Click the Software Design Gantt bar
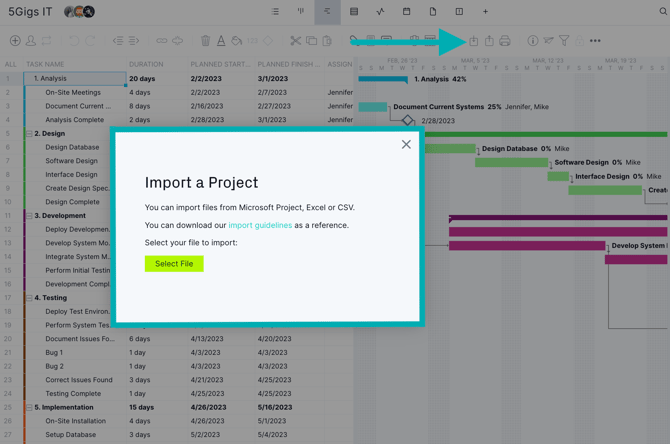The width and height of the screenshot is (670, 444). tap(511, 162)
